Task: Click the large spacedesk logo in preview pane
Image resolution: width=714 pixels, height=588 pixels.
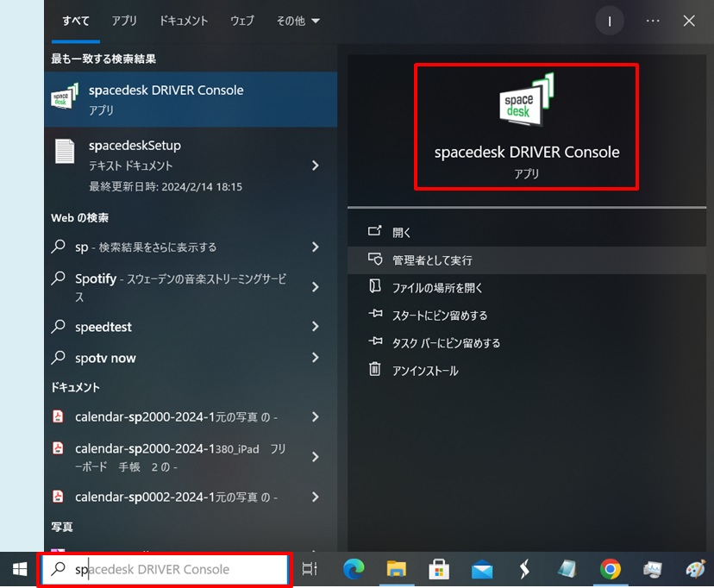Action: click(x=527, y=99)
